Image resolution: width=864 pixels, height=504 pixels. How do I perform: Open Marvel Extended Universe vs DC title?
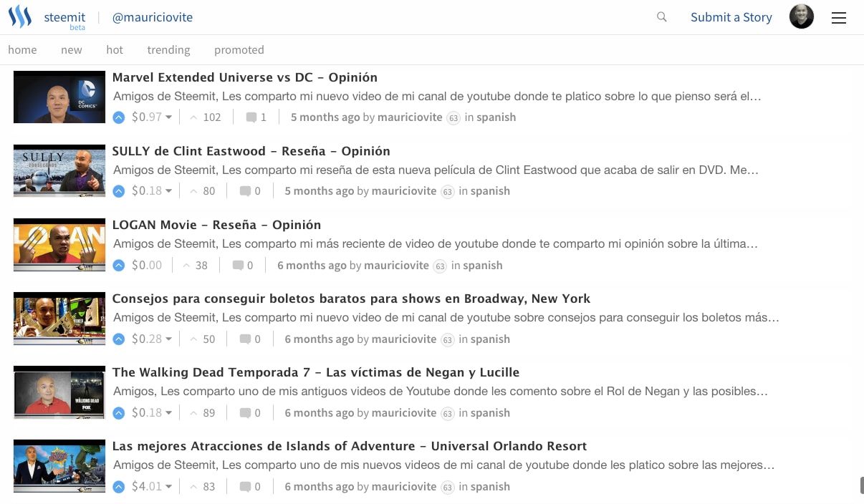245,77
